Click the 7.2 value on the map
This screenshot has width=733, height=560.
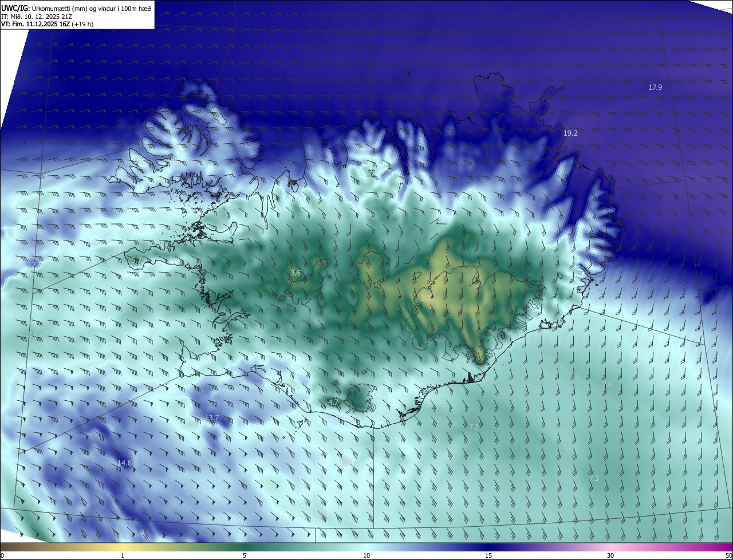[474, 427]
